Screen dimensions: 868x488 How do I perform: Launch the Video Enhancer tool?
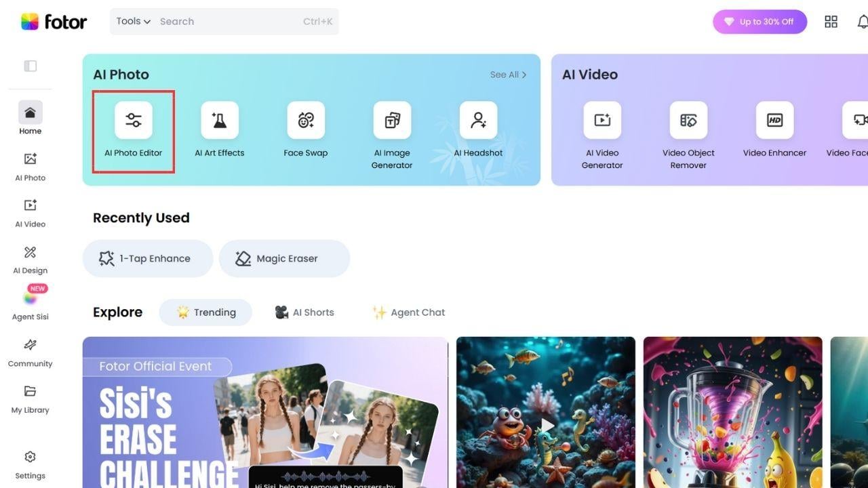[774, 131]
